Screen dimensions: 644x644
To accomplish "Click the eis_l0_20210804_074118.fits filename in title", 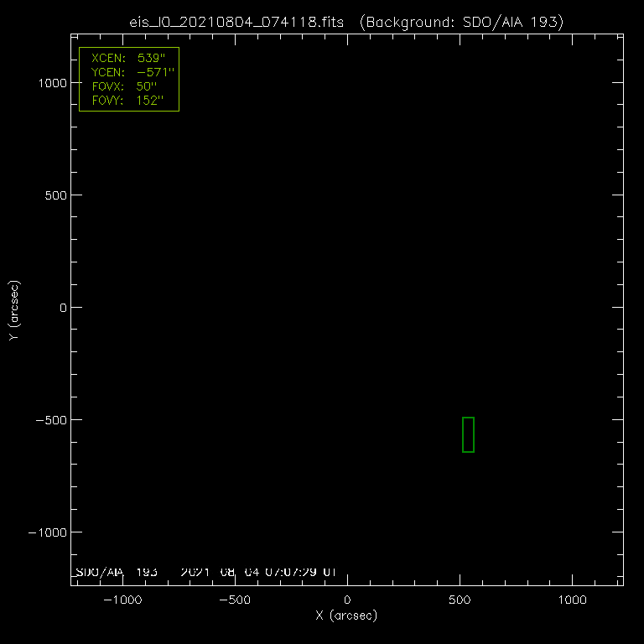I will pos(239,23).
